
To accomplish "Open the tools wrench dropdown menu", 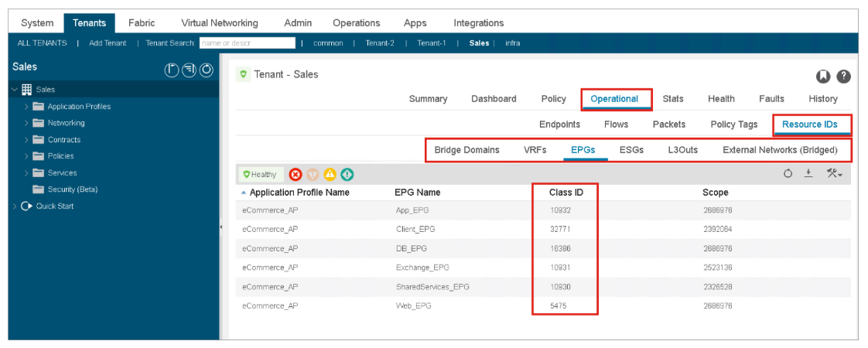I will pos(834,174).
